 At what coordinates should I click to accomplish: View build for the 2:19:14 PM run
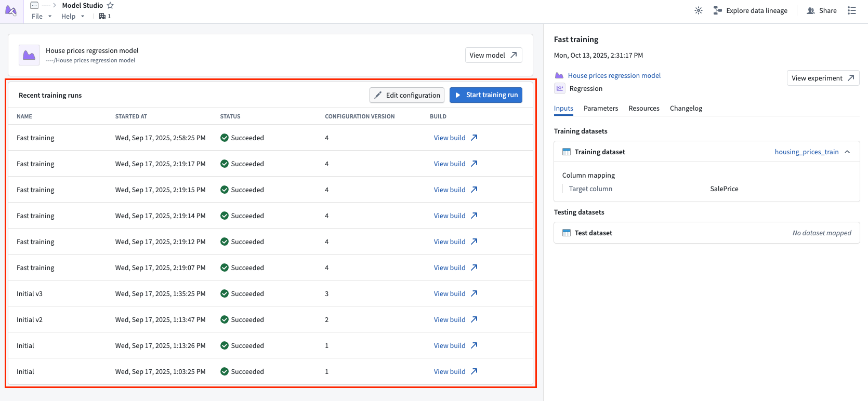pos(456,216)
